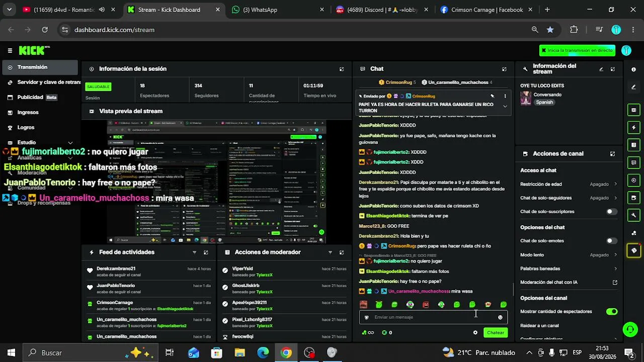The height and width of the screenshot is (362, 644).
Task: Toggle the play-circle widget in right rail
Action: click(x=634, y=180)
